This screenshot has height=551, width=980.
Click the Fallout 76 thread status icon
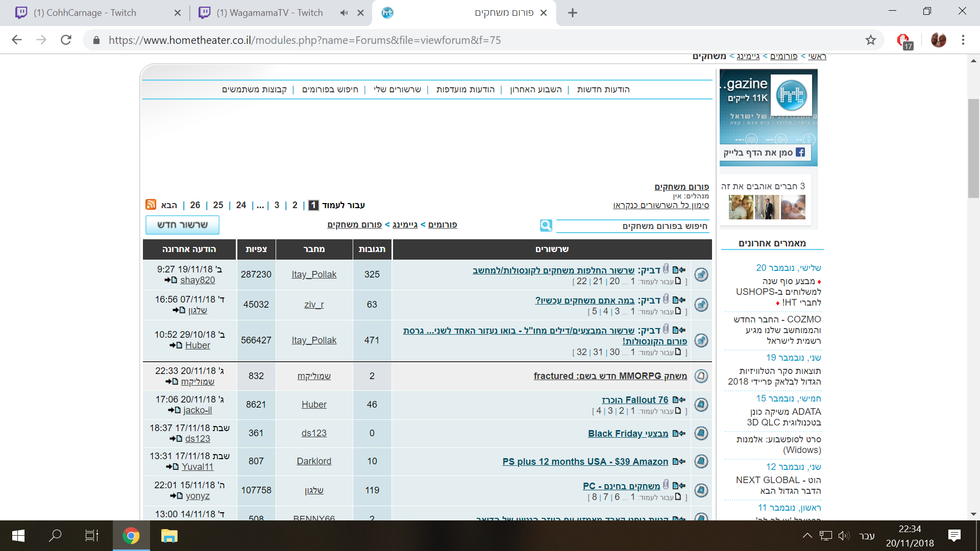(701, 405)
